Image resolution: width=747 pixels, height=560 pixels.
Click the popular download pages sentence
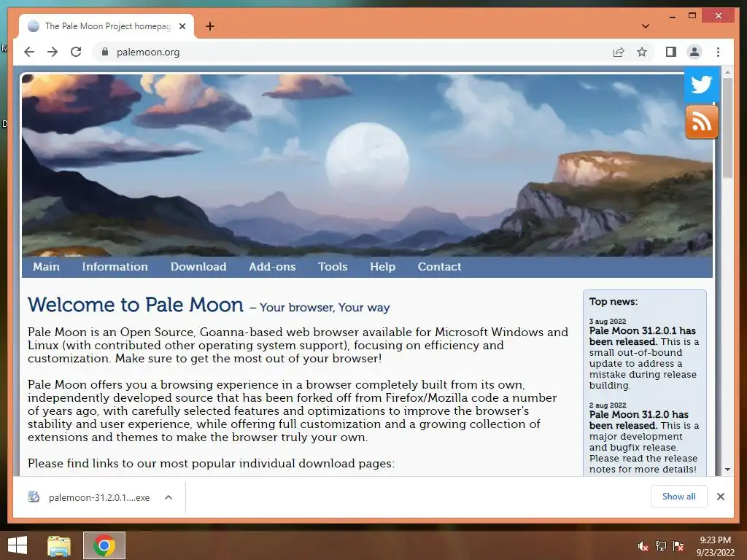click(211, 463)
